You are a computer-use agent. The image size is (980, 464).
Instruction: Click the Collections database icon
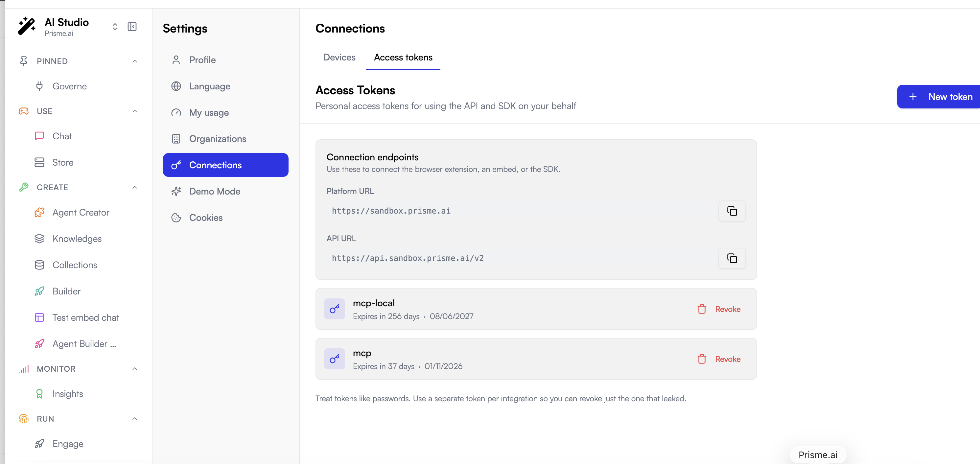[x=39, y=265]
